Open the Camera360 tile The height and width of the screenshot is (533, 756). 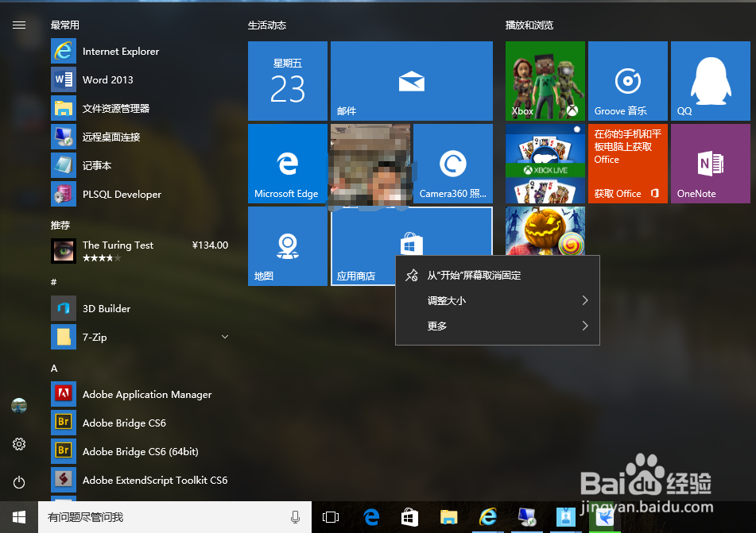(x=453, y=164)
